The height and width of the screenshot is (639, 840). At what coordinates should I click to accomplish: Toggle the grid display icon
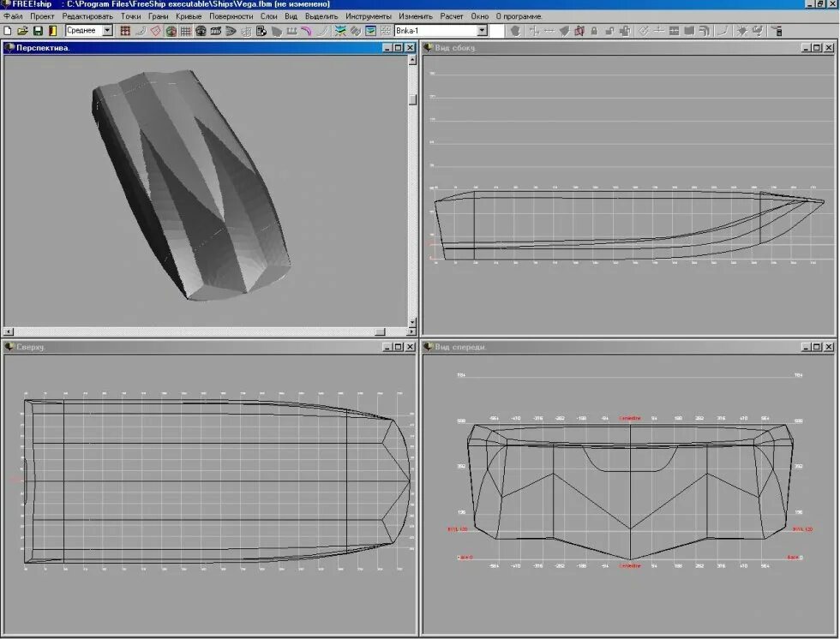(185, 31)
